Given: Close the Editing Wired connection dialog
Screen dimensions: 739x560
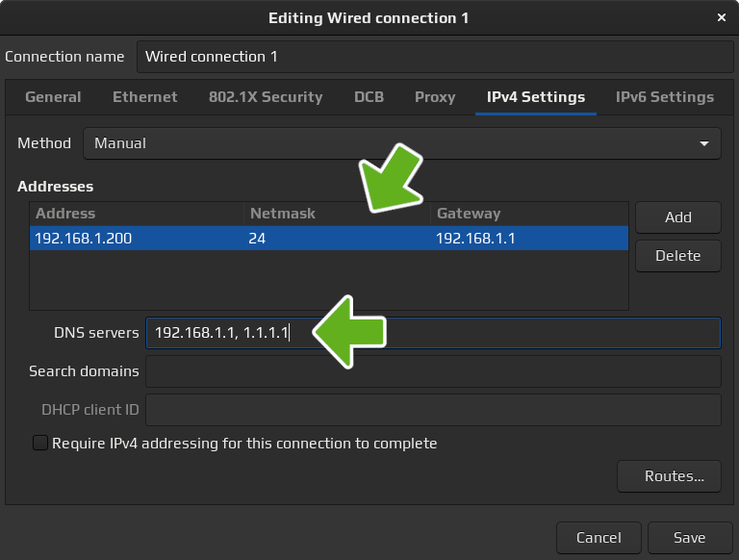Looking at the screenshot, I should (x=722, y=17).
